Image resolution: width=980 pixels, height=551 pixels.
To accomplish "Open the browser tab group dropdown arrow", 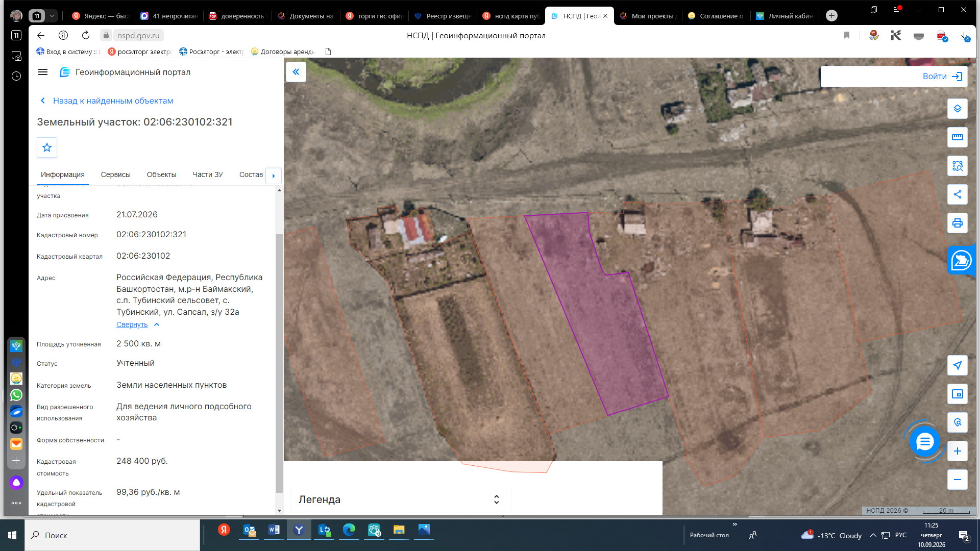I will pyautogui.click(x=52, y=16).
